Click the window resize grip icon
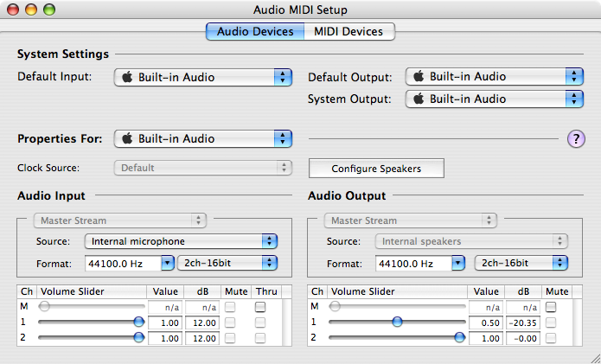The image size is (601, 364). [594, 357]
